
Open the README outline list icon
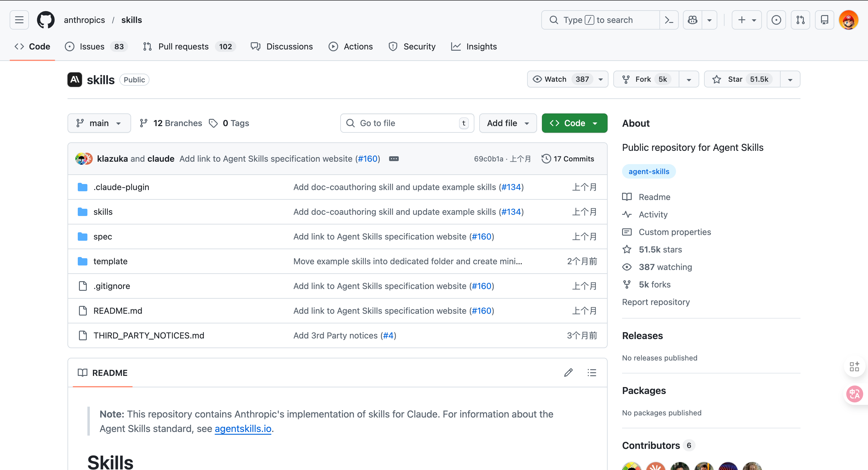click(592, 373)
